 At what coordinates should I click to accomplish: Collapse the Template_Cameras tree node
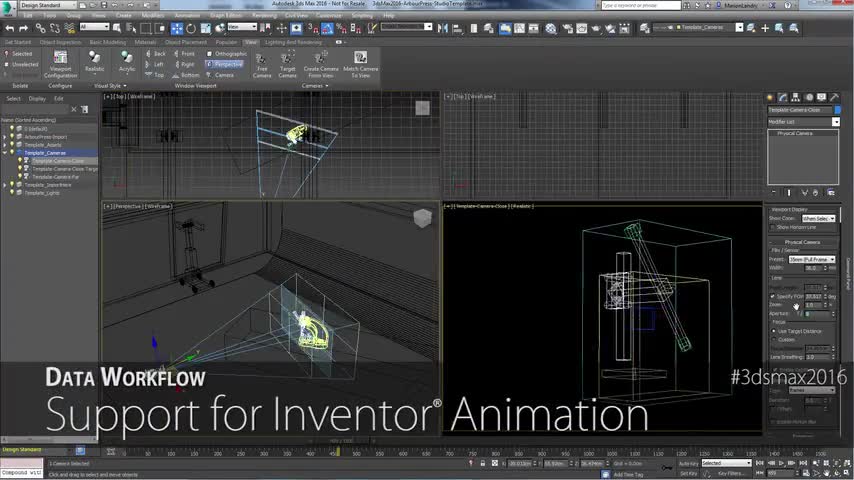[4, 153]
